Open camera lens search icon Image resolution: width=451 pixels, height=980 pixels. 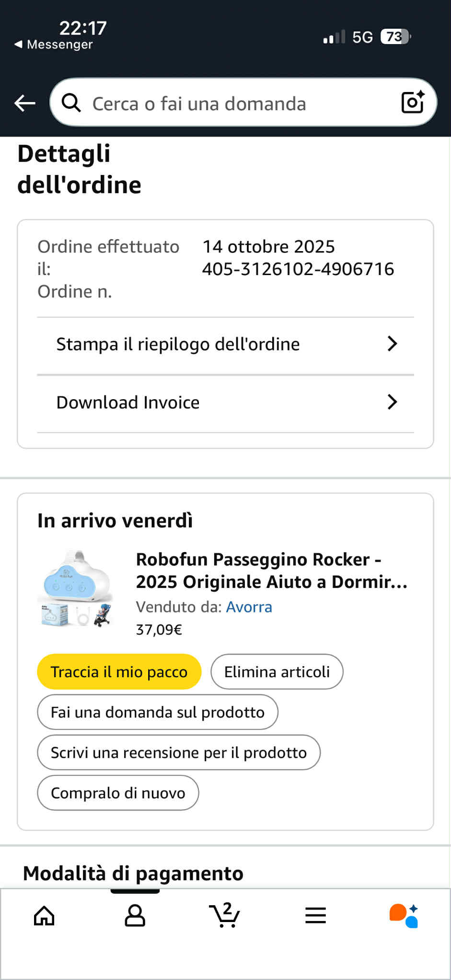[x=412, y=102]
